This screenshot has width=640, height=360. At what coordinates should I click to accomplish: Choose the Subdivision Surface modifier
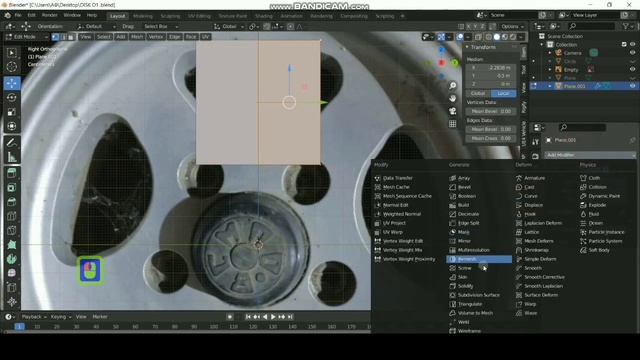(479, 295)
